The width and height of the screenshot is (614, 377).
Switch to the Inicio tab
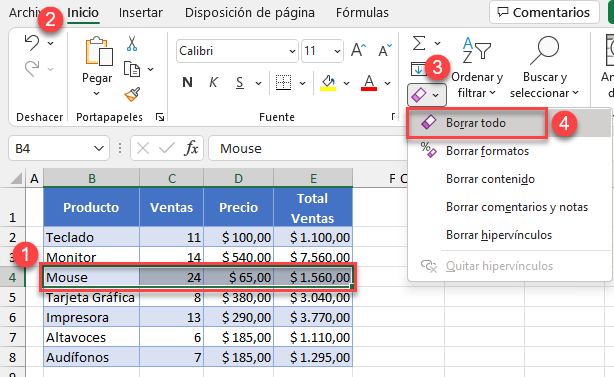point(83,13)
